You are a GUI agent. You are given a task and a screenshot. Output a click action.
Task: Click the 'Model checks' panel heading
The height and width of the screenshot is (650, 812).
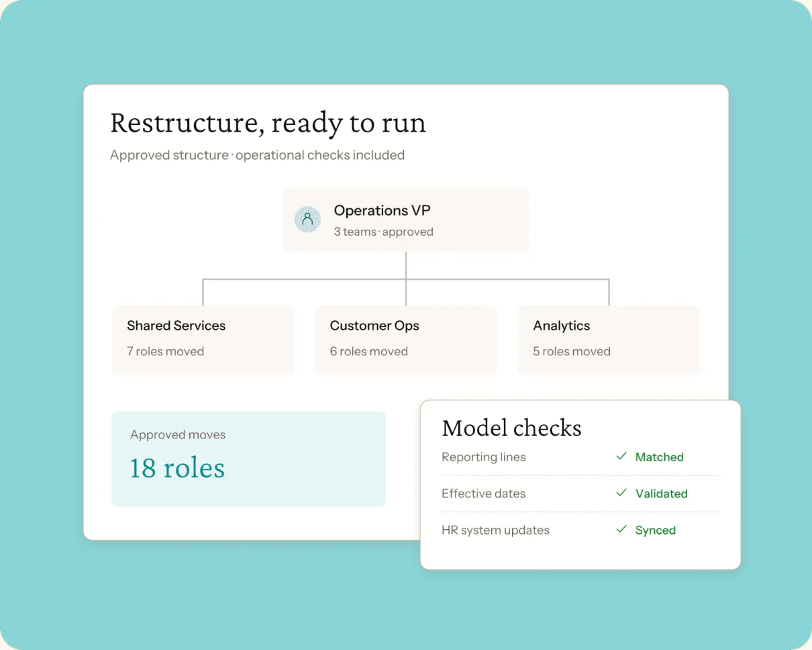[x=511, y=428]
